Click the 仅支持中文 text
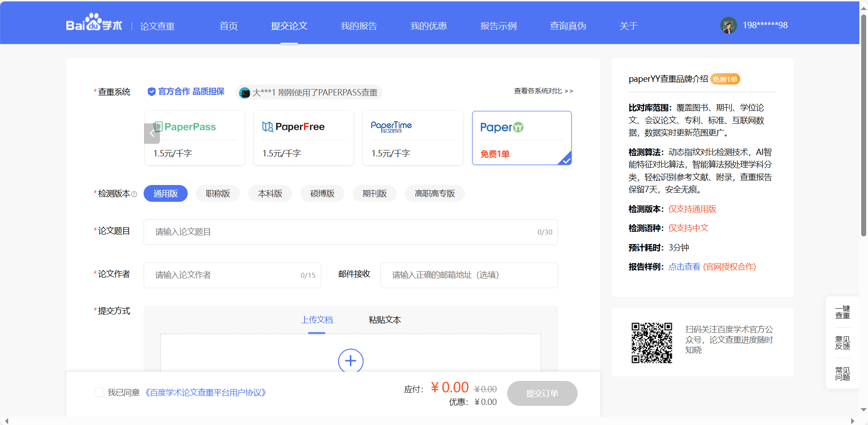Screen dimensions: 868x425 (x=688, y=228)
